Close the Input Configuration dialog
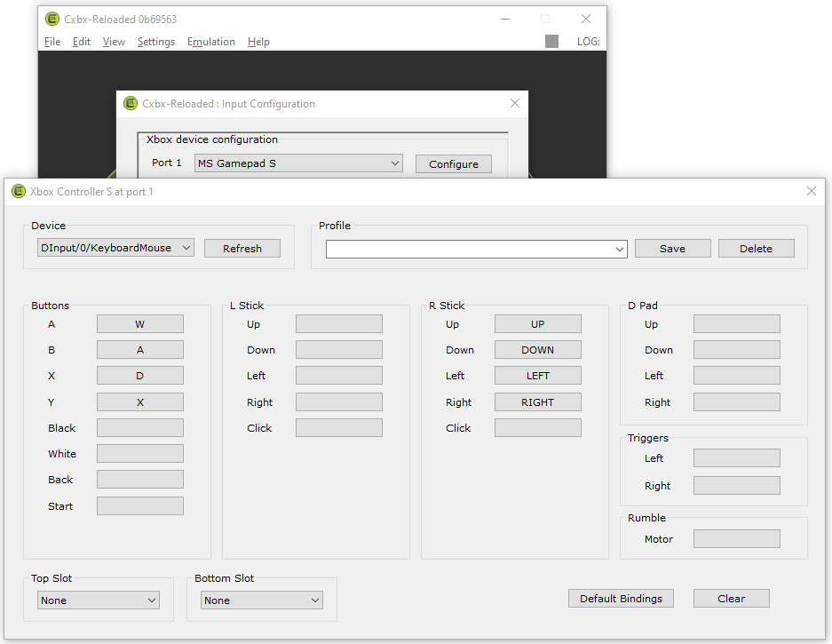This screenshot has height=644, width=832. click(x=515, y=103)
